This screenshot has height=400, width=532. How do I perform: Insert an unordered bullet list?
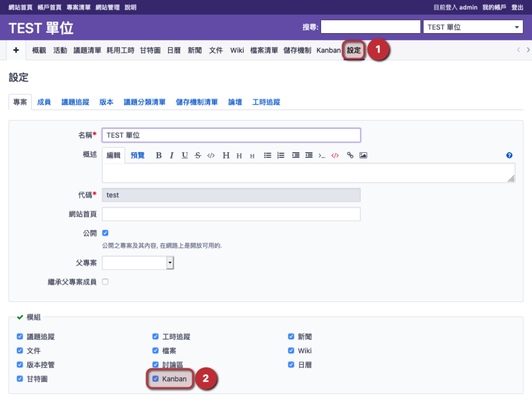268,155
